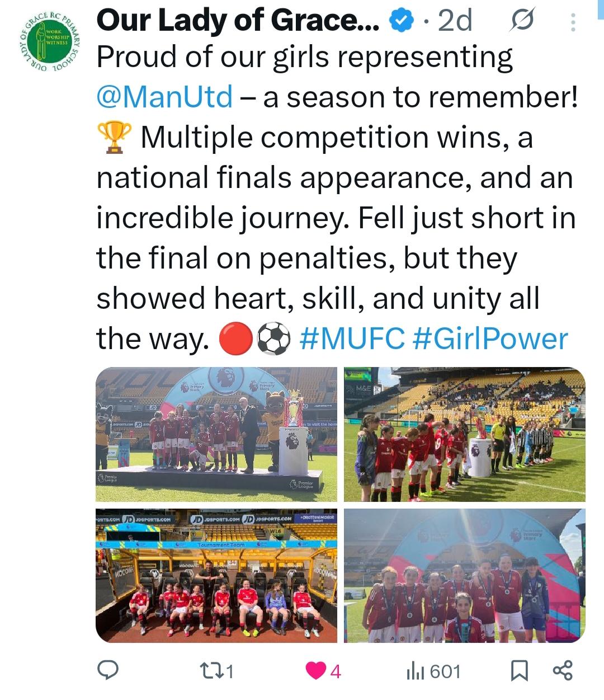Tap the blue verified badge
Viewport: 604px width, 700px height.
point(400,21)
